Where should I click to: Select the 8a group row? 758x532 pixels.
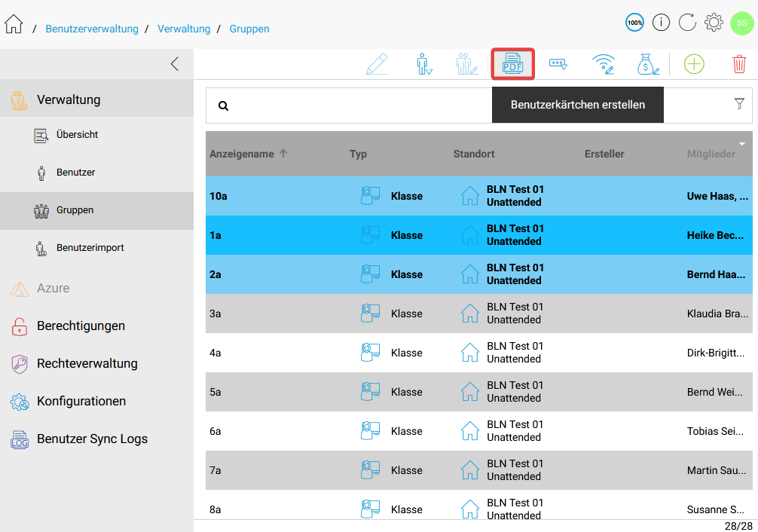479,505
